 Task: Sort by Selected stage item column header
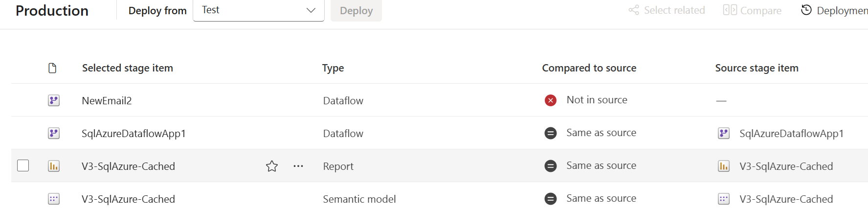point(128,68)
